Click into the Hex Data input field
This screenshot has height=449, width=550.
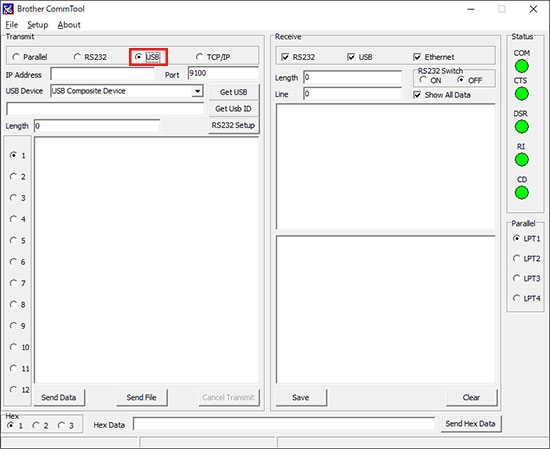pyautogui.click(x=284, y=424)
